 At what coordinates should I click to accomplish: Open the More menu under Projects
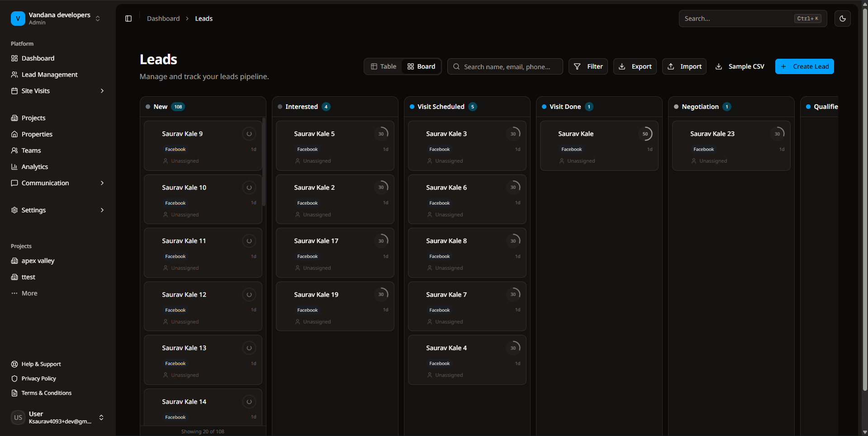pyautogui.click(x=30, y=293)
